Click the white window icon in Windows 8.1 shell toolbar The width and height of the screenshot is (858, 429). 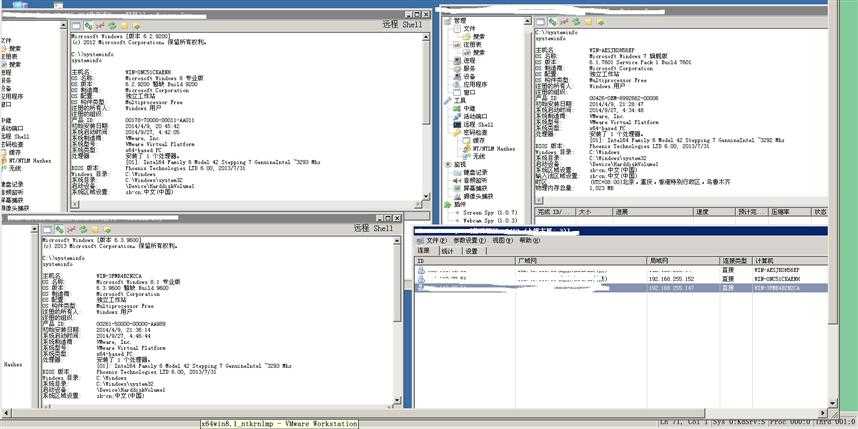[x=48, y=229]
